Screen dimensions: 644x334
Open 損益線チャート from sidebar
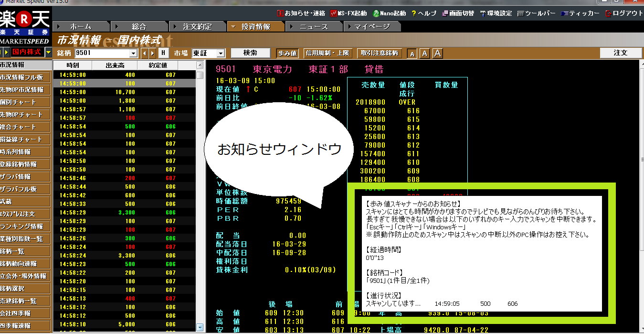25,140
